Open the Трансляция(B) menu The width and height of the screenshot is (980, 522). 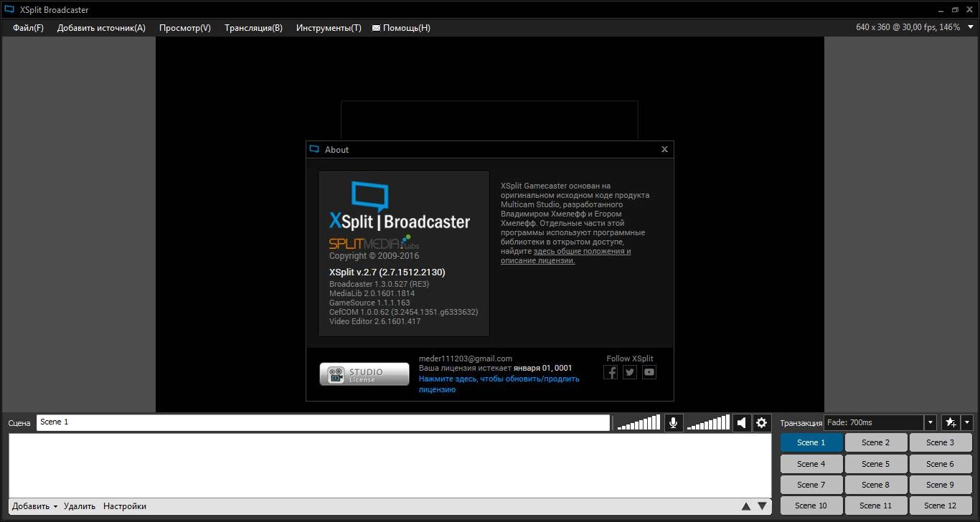(253, 28)
